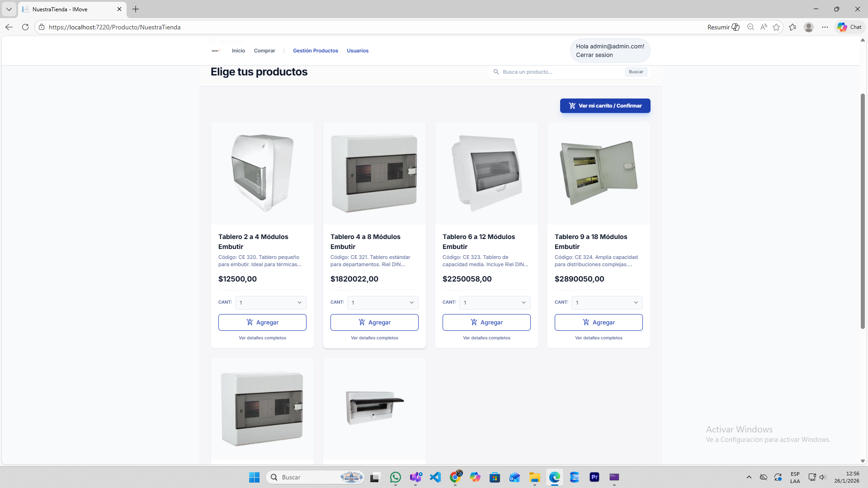Viewport: 868px width, 488px height.
Task: Open the Edge ellipsis settings menu
Action: point(825,27)
